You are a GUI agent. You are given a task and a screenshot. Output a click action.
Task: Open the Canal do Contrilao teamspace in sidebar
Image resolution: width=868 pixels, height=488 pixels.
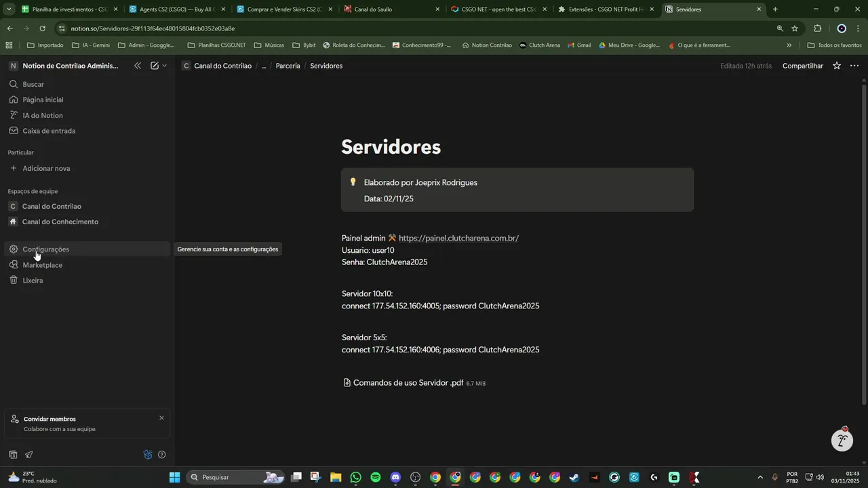point(87,206)
